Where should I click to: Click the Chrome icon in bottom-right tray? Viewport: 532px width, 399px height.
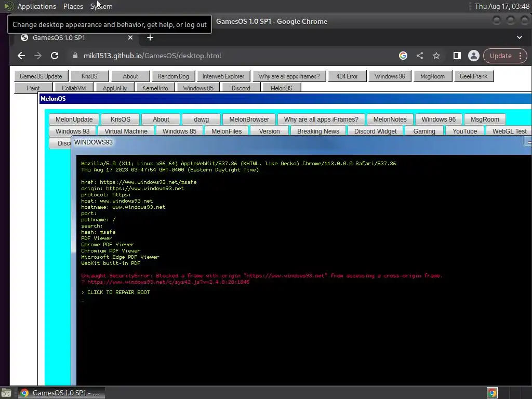click(x=492, y=393)
